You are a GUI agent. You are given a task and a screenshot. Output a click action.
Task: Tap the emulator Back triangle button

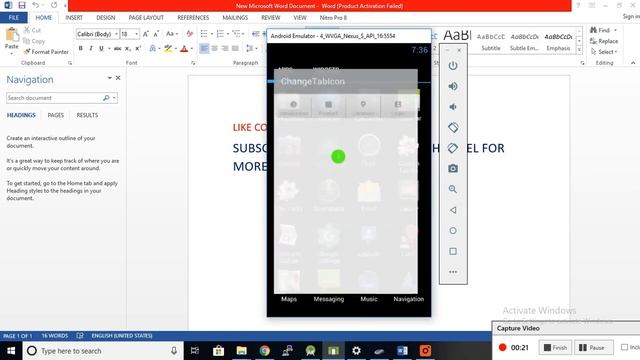click(453, 210)
